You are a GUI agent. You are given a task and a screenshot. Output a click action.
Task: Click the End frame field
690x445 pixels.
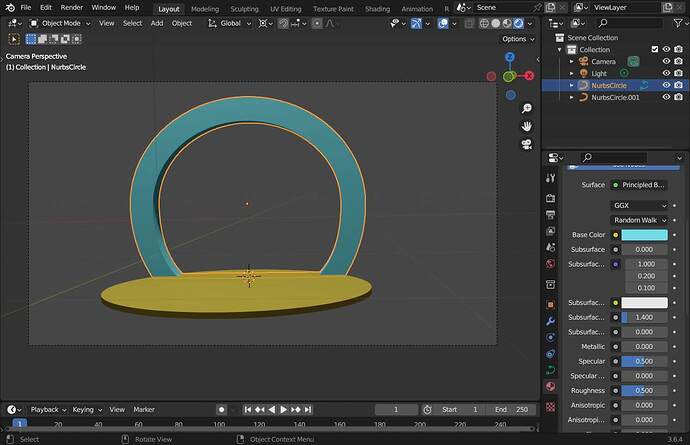click(x=512, y=409)
